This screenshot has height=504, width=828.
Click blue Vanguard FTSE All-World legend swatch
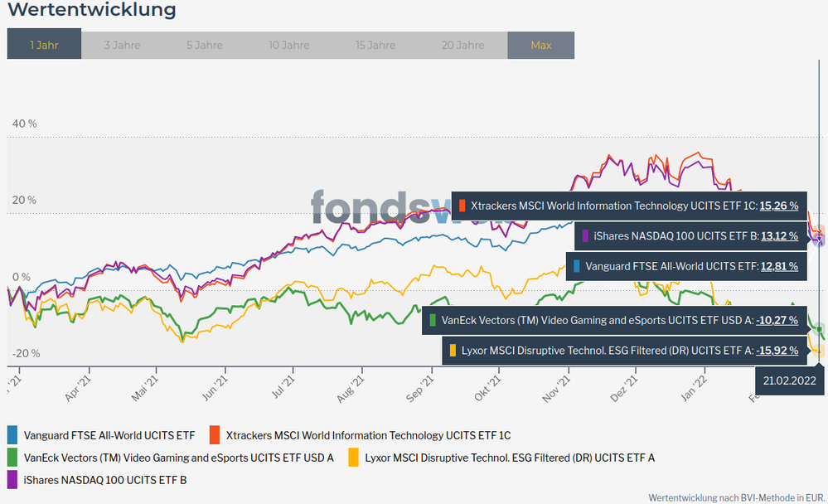click(x=12, y=434)
